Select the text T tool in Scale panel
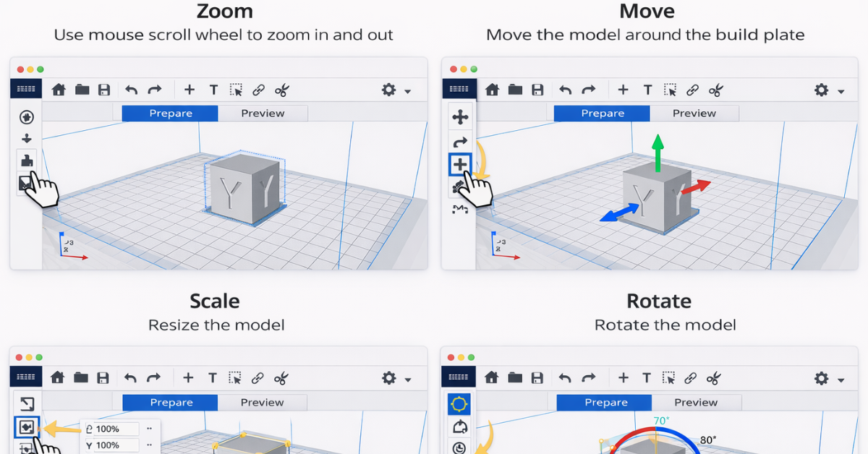 coord(213,377)
